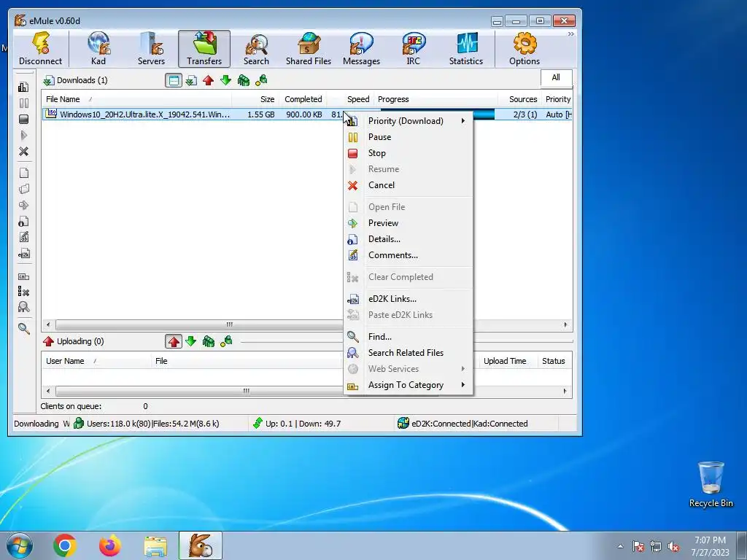Screen dimensions: 747x560
Task: Select Search Related Files menu entry
Action: point(409,353)
